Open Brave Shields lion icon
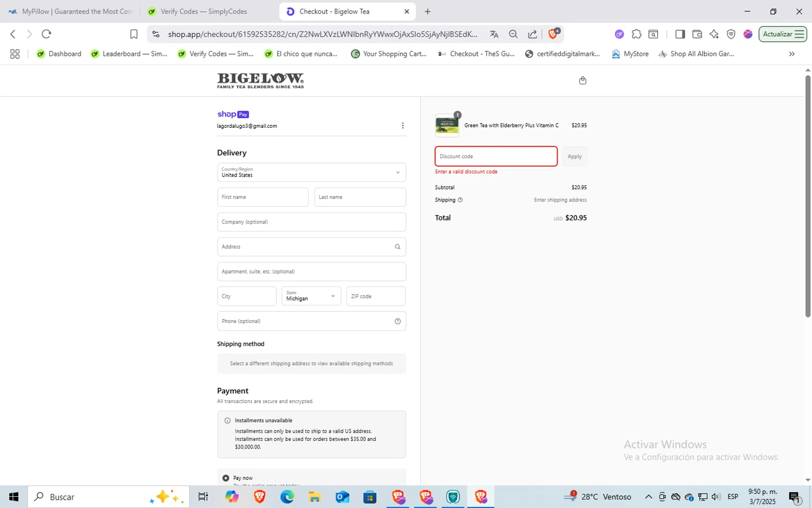The height and width of the screenshot is (508, 812). coord(553,34)
